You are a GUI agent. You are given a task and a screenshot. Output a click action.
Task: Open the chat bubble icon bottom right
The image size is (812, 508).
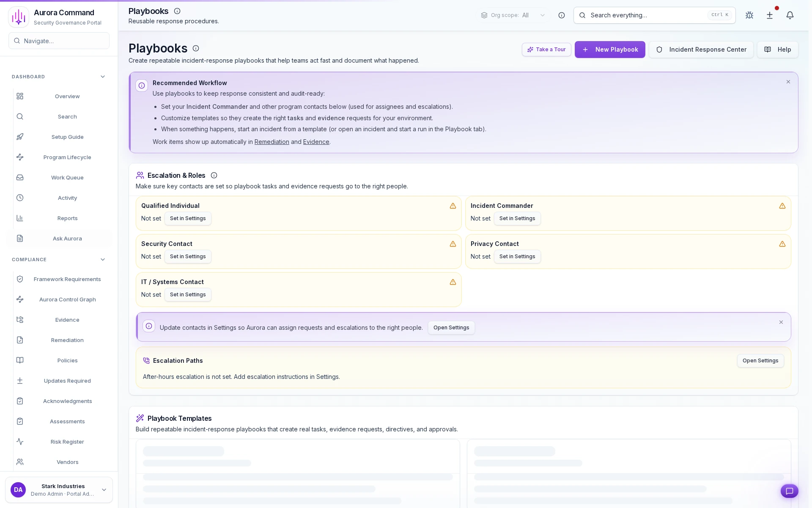(x=789, y=491)
